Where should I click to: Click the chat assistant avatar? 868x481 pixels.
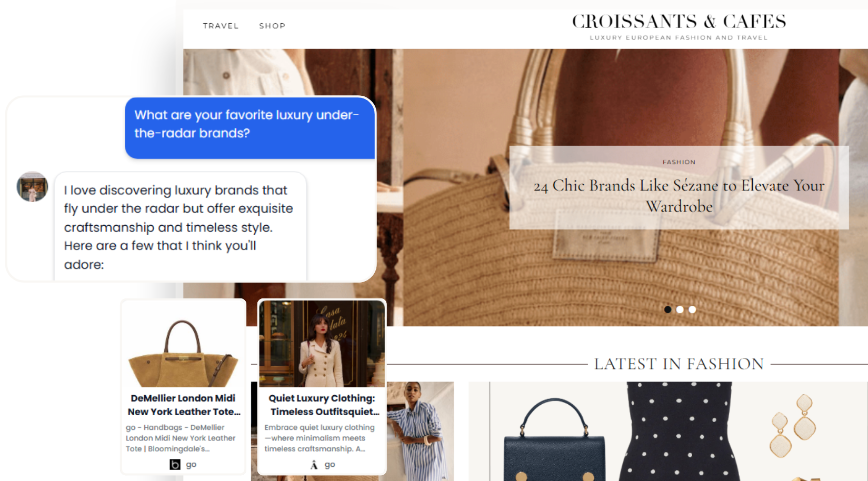32,187
